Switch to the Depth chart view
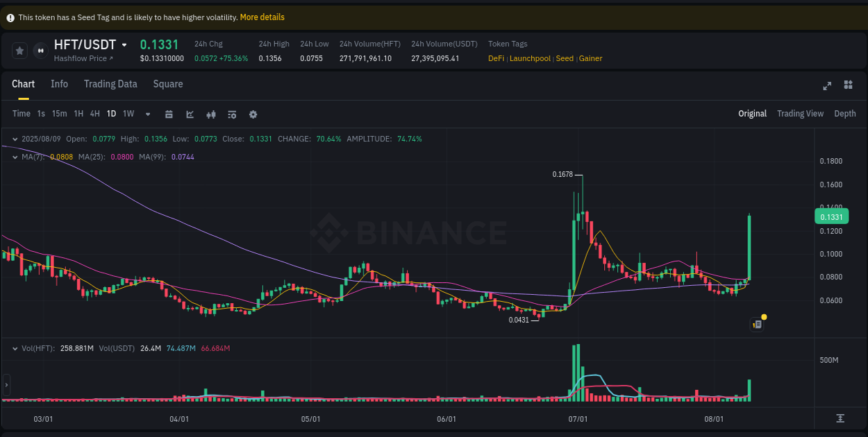Viewport: 868px width, 437px height. 845,113
